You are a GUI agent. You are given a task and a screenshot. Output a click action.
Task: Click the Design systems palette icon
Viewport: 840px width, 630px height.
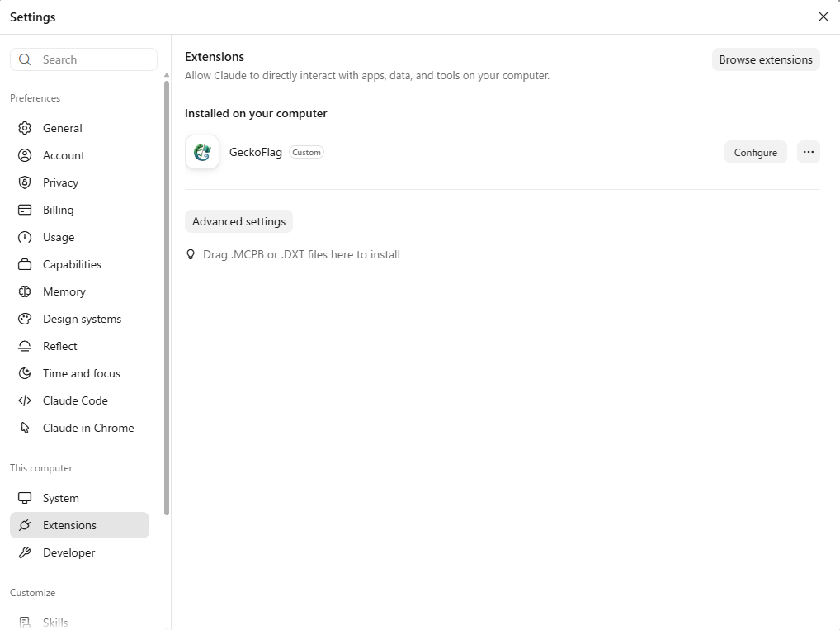tap(25, 319)
